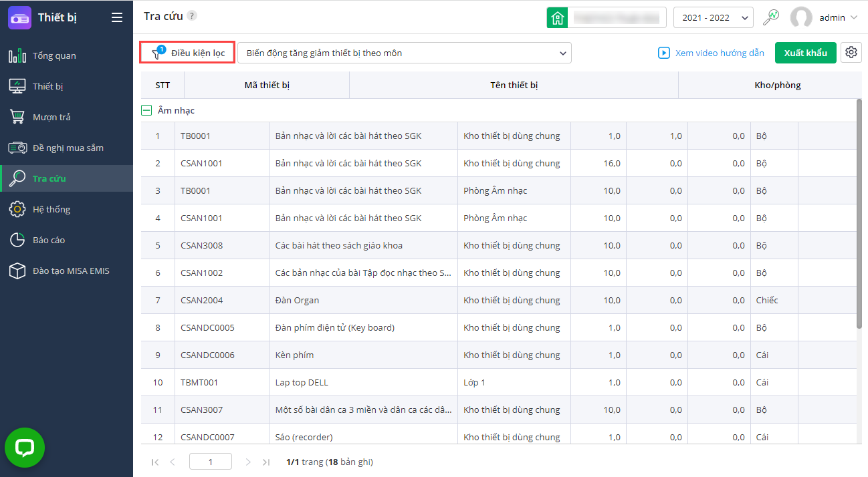Click the vertical table scrollbar
868x477 pixels.
859,214
